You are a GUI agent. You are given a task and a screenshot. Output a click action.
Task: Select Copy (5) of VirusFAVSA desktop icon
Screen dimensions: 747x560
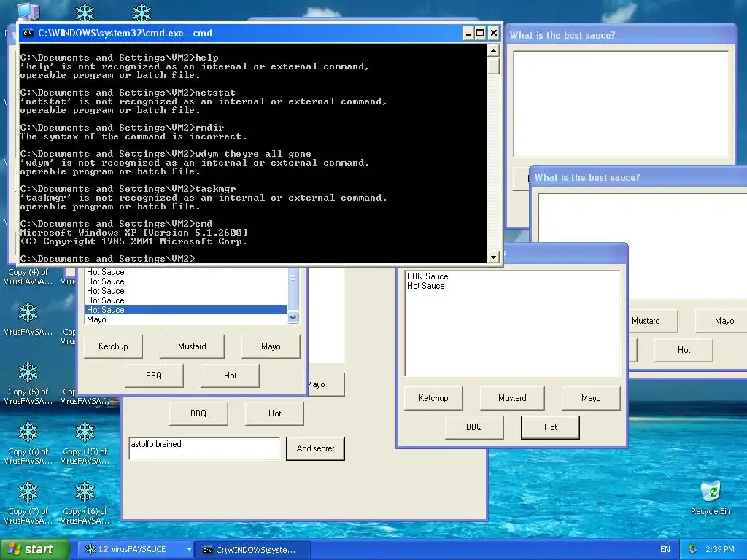[28, 384]
